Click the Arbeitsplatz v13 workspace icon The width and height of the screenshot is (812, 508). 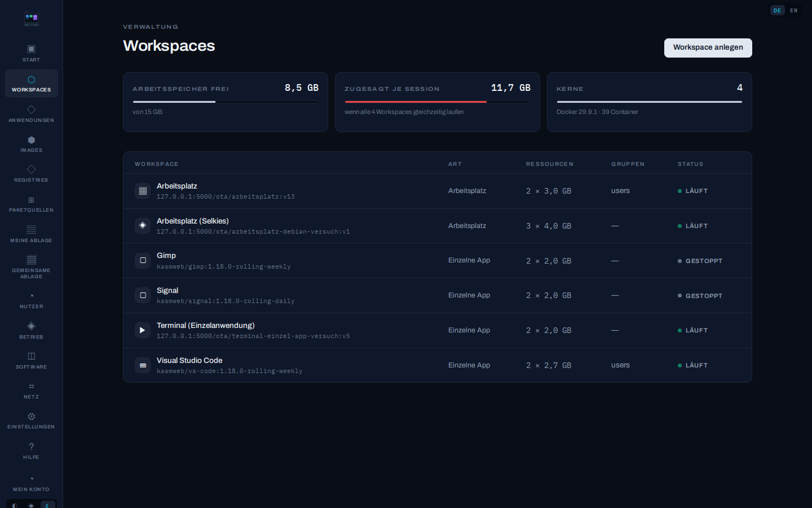click(x=143, y=191)
